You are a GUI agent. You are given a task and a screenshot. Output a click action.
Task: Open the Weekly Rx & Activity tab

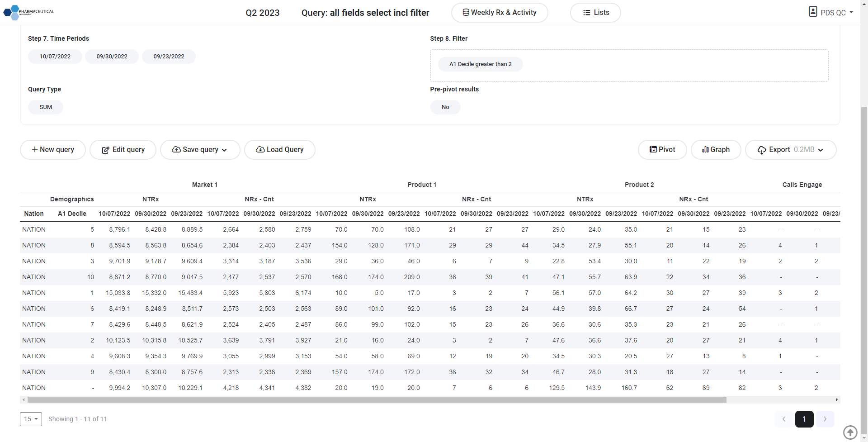coord(499,13)
